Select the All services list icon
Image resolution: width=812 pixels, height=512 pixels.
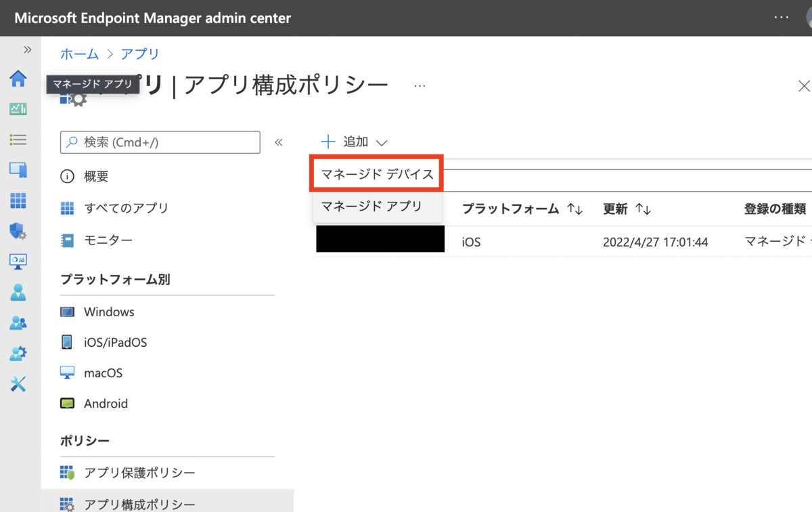coord(18,140)
